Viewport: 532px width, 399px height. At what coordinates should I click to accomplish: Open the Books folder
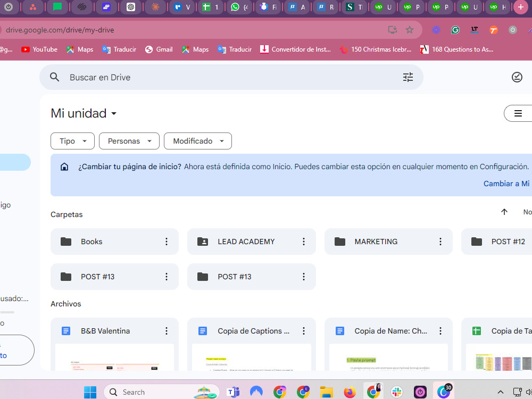pyautogui.click(x=114, y=242)
